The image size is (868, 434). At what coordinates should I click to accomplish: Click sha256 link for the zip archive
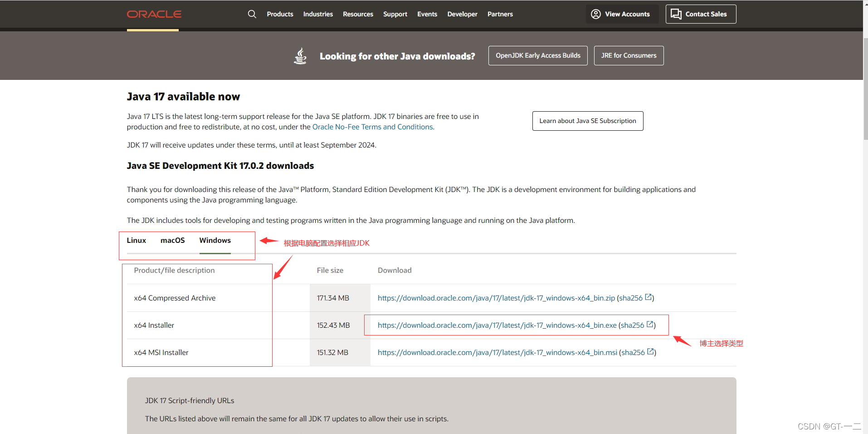click(631, 298)
